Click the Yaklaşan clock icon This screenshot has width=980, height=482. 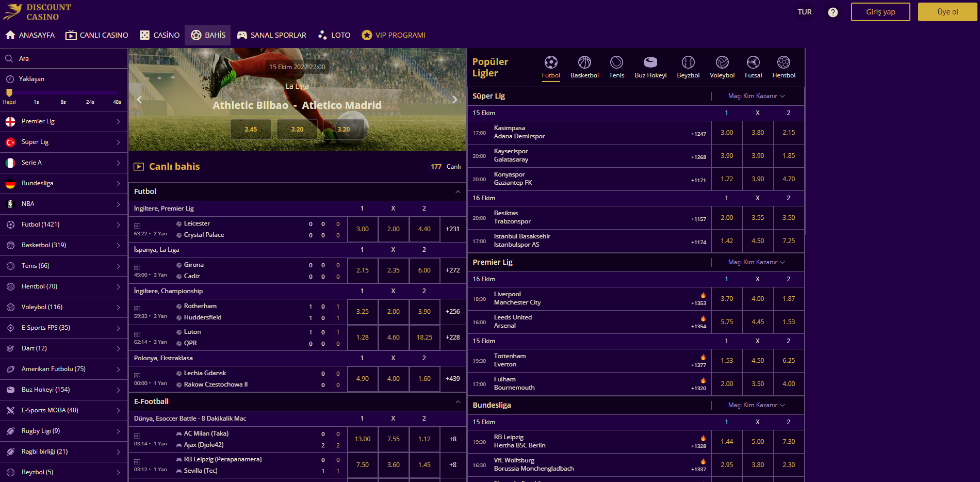pos(10,79)
